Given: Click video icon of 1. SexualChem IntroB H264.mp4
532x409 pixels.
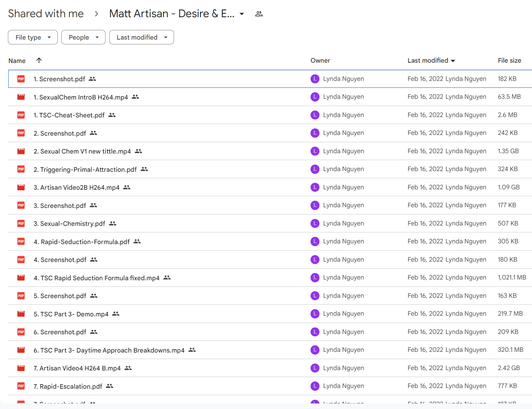Looking at the screenshot, I should point(21,97).
